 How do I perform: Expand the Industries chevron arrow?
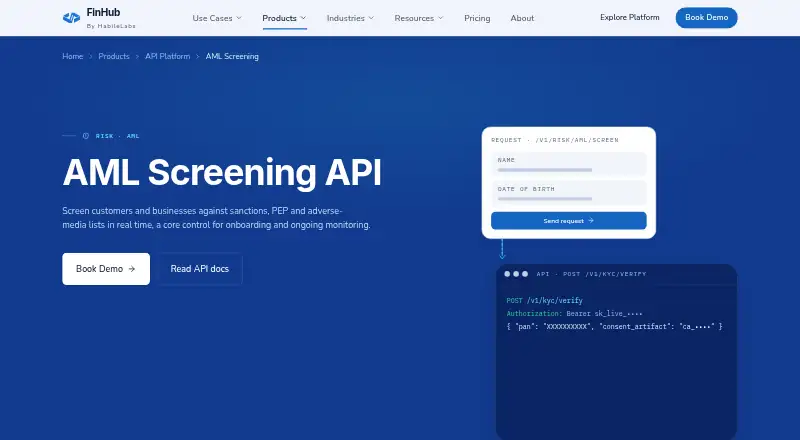point(371,18)
